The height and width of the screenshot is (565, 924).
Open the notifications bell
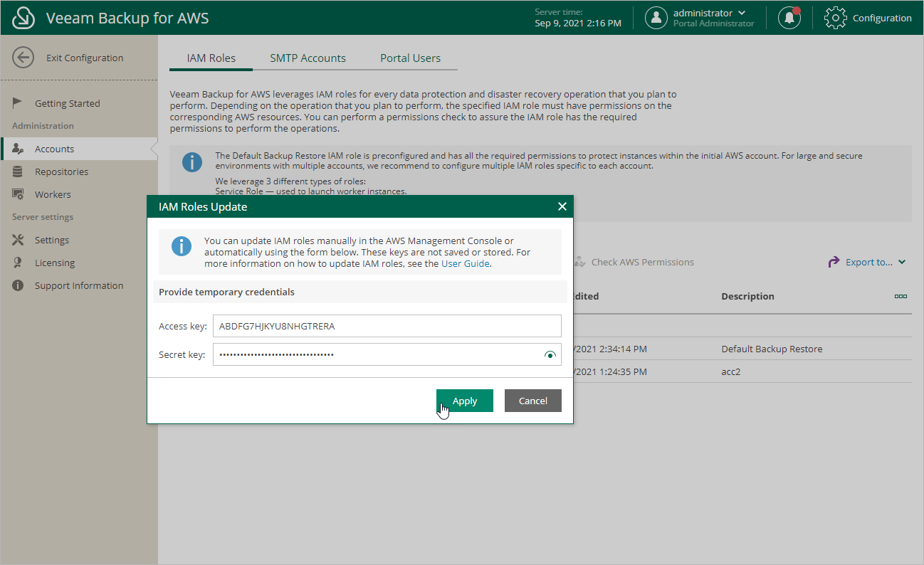point(789,17)
